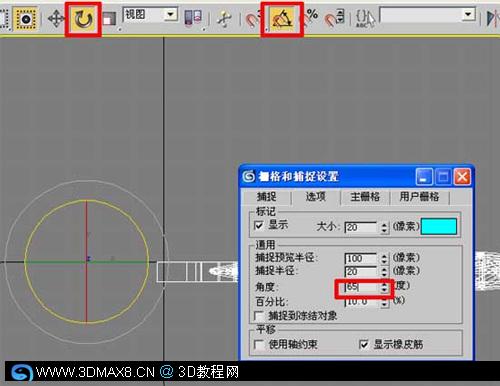Toggle the 3D Snaps magnet icon
The image size is (500, 386).
252,19
